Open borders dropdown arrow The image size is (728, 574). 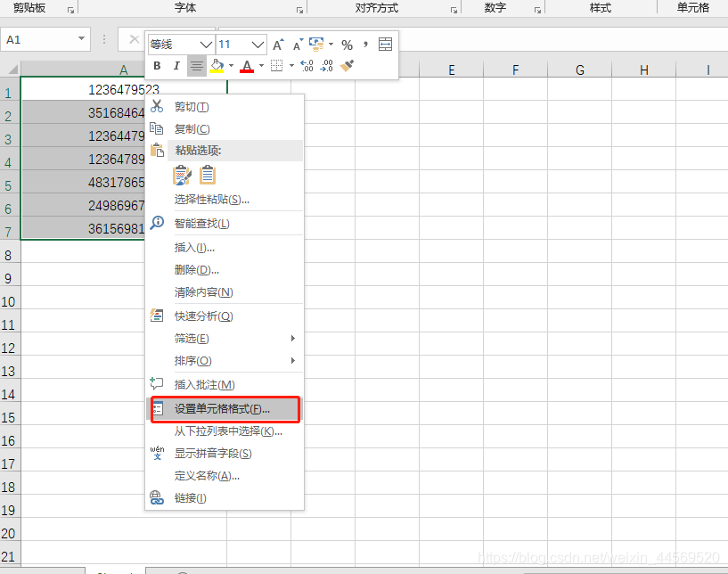[291, 66]
